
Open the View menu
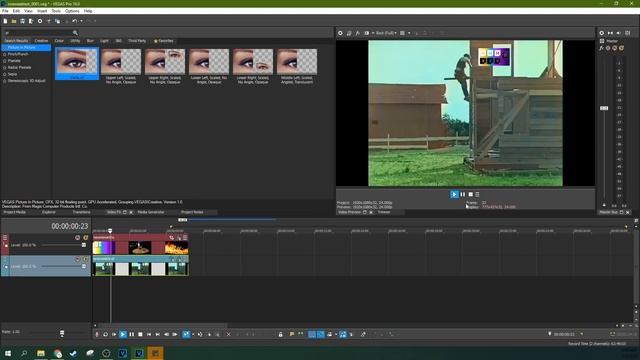pos(28,11)
